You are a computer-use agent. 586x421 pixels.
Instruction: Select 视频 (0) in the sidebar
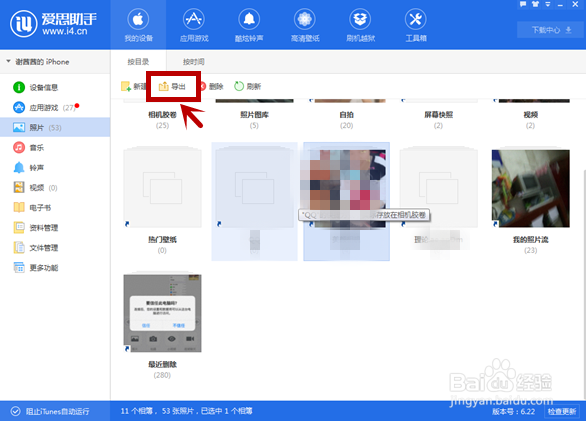[55, 188]
